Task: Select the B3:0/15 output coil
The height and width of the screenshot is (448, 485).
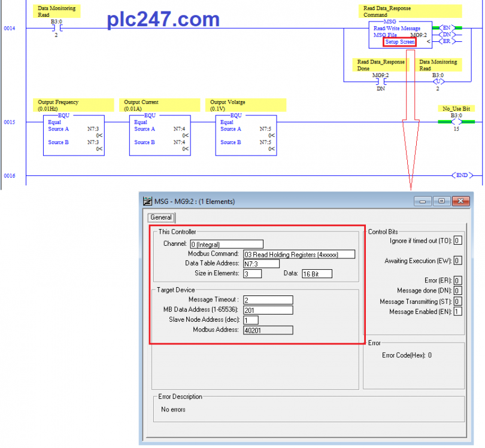Action: pyautogui.click(x=456, y=122)
